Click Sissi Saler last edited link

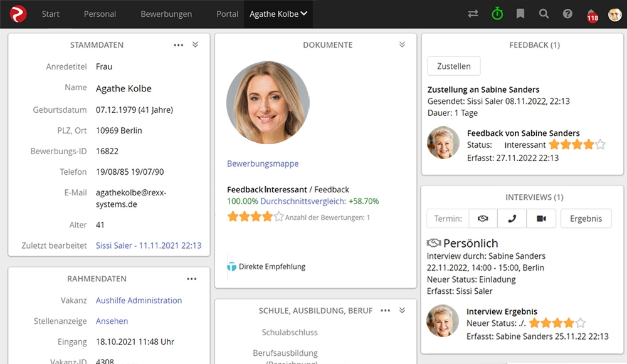pyautogui.click(x=149, y=246)
